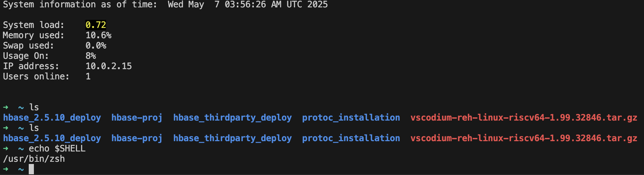Select the IP address 10.0.2.15
Screen dimensions: 644x175
point(109,66)
